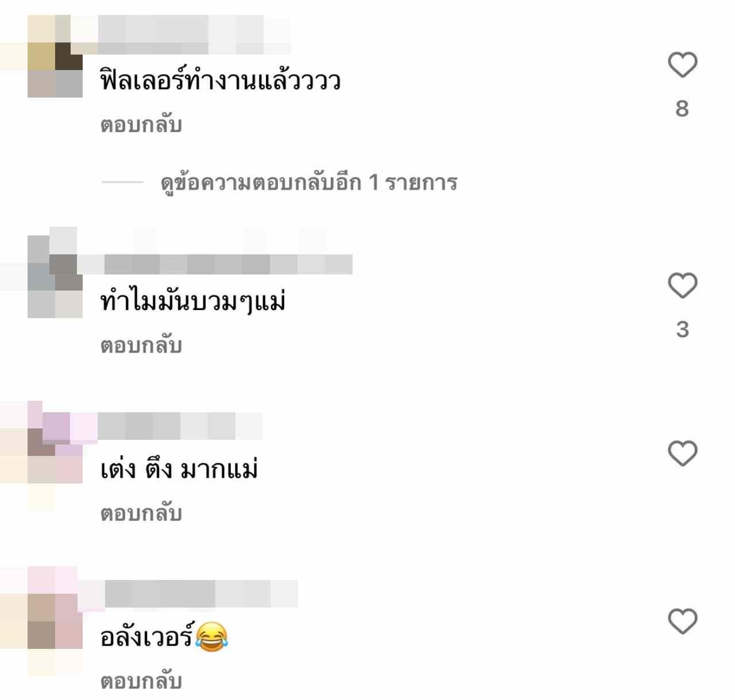This screenshot has width=735, height=700.
Task: Open username above เต่ง ตึง มากแม่ comment
Action: [x=180, y=426]
